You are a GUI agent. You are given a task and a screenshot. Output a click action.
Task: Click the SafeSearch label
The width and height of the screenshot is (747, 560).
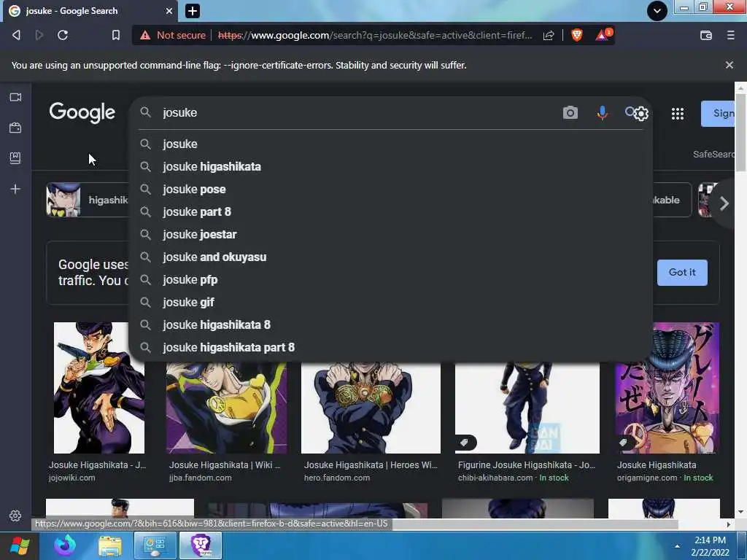click(713, 155)
